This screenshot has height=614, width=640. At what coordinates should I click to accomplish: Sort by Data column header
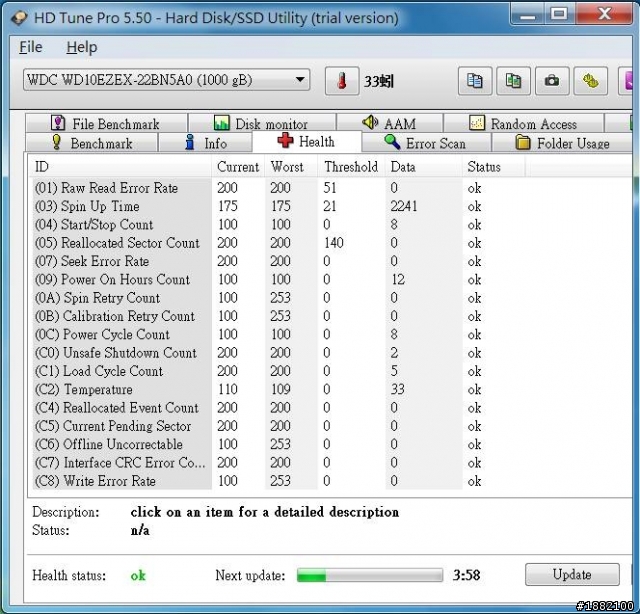tap(423, 167)
